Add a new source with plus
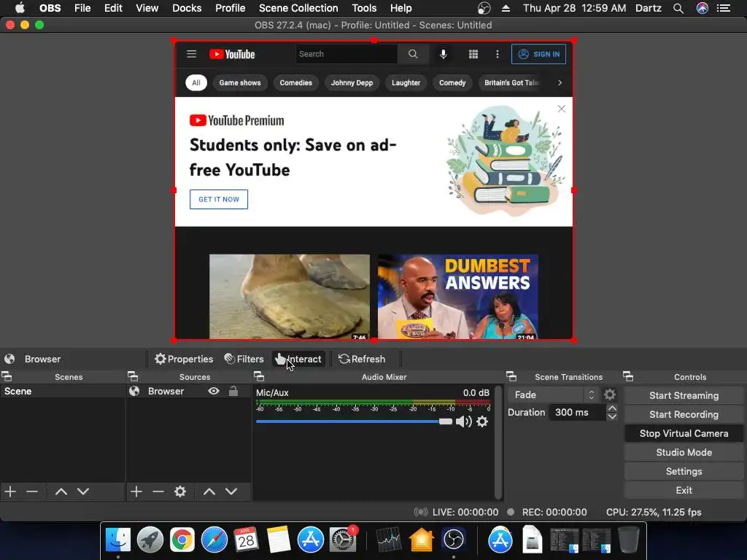The height and width of the screenshot is (560, 747). point(136,491)
